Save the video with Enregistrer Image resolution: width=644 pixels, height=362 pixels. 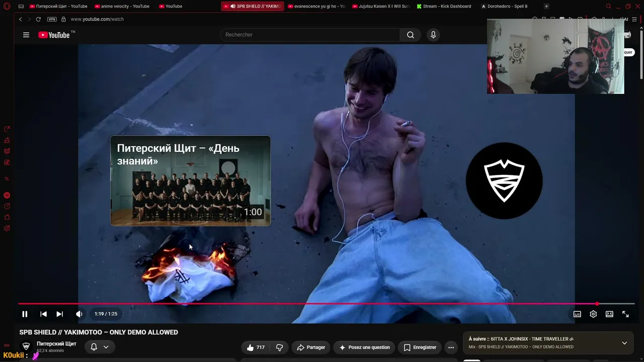tap(420, 347)
